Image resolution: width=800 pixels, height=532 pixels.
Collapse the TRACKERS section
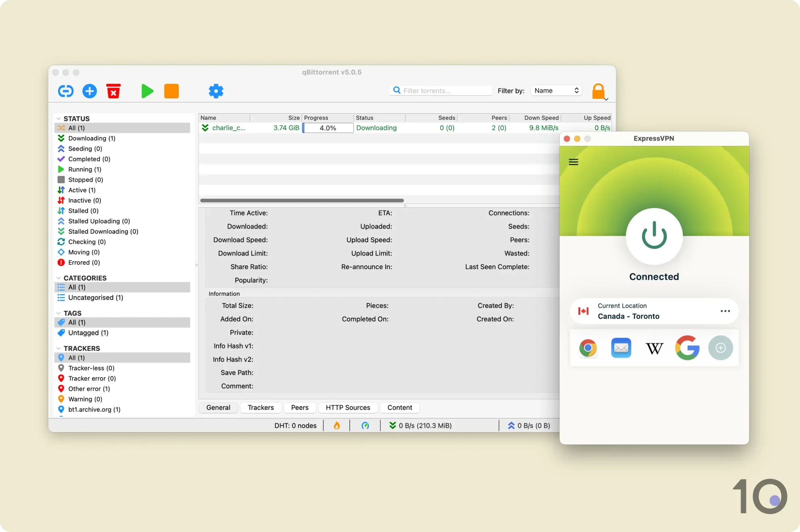click(59, 348)
